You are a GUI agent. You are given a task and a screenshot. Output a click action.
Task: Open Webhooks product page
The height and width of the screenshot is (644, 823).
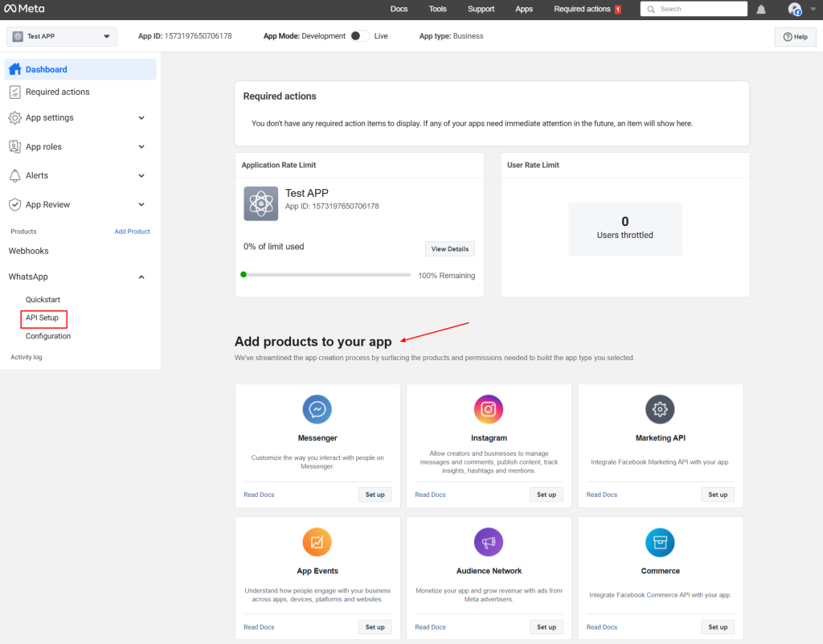[x=28, y=251]
